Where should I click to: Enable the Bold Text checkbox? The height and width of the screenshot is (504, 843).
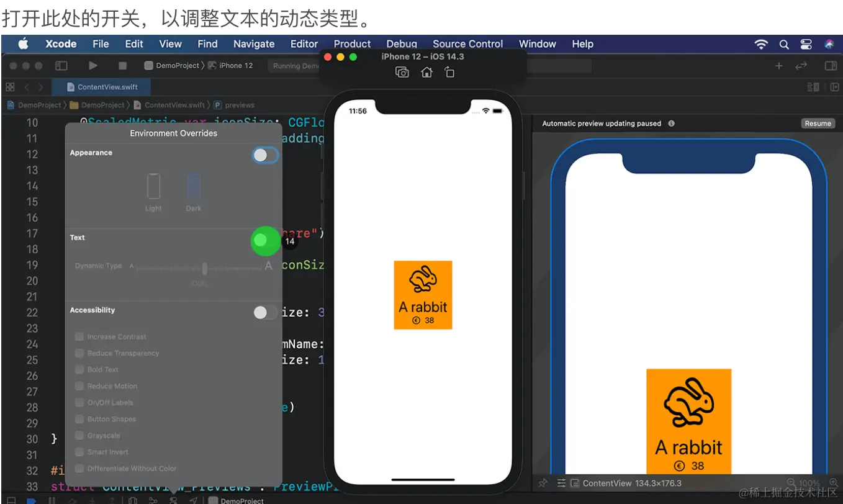(79, 369)
